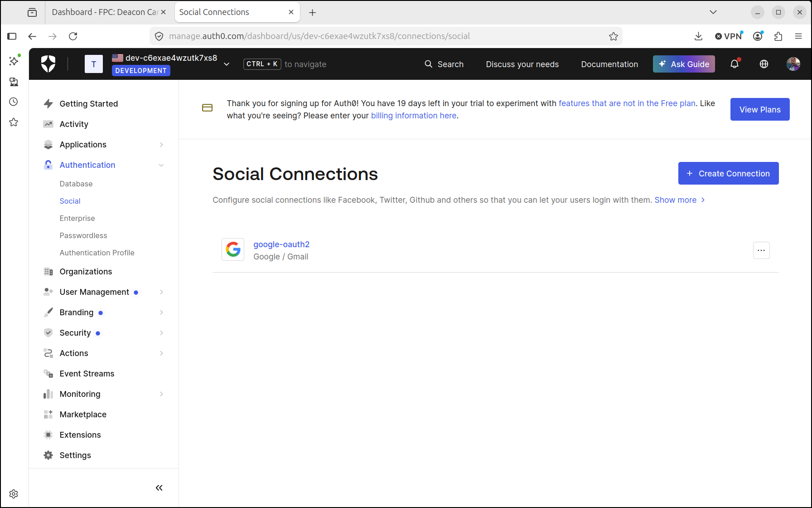Bookmark this page with the star icon
Screen dimensions: 812x508
point(614,36)
